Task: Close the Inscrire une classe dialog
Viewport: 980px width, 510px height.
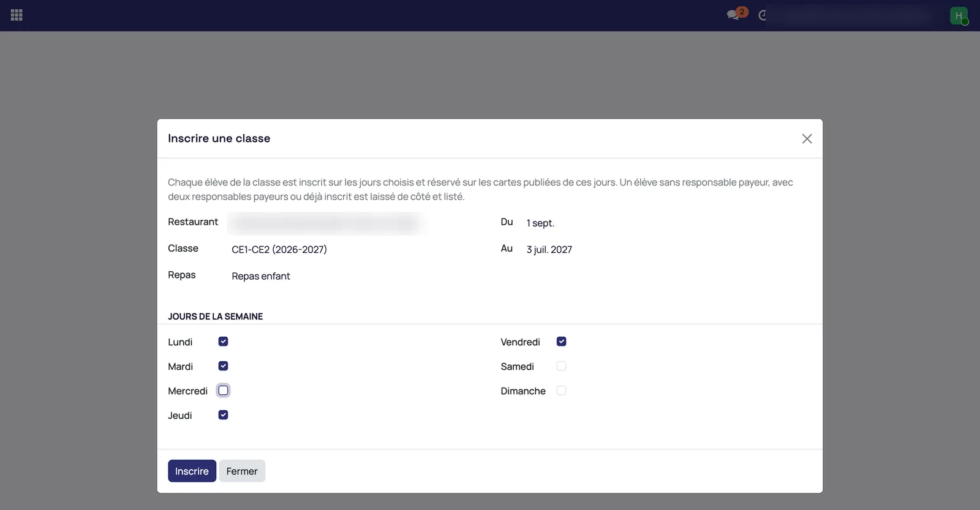Action: (807, 139)
